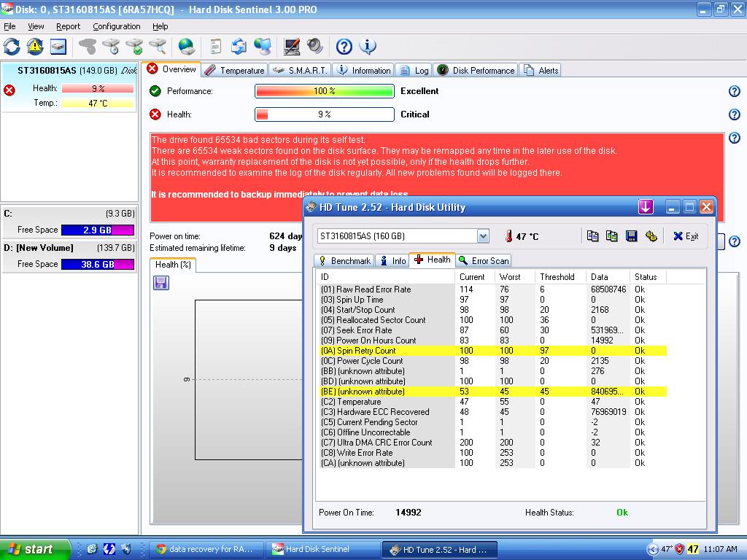Select the Health (%) graph tab

pyautogui.click(x=173, y=265)
